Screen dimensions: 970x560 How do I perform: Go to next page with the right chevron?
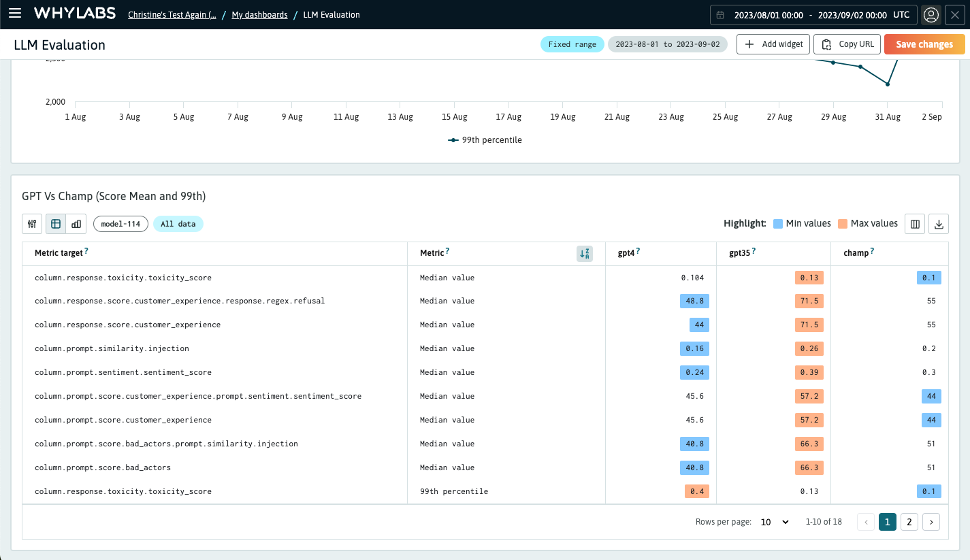[931, 522]
